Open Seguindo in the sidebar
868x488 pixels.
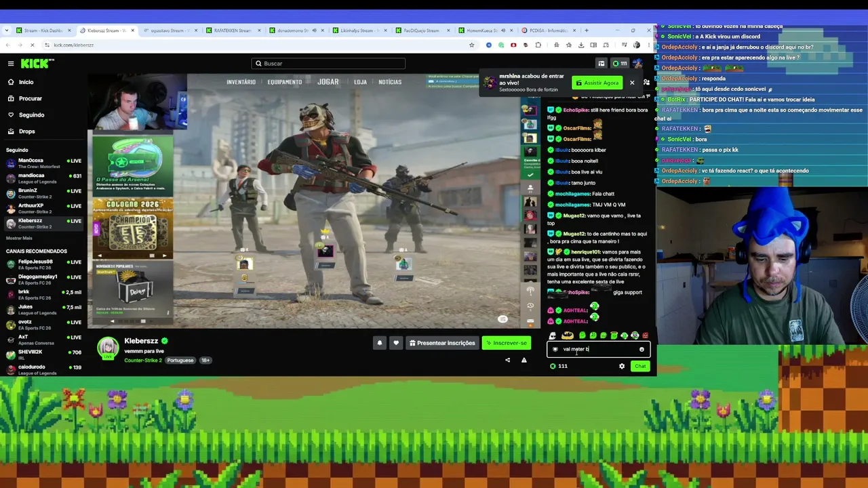pos(31,115)
